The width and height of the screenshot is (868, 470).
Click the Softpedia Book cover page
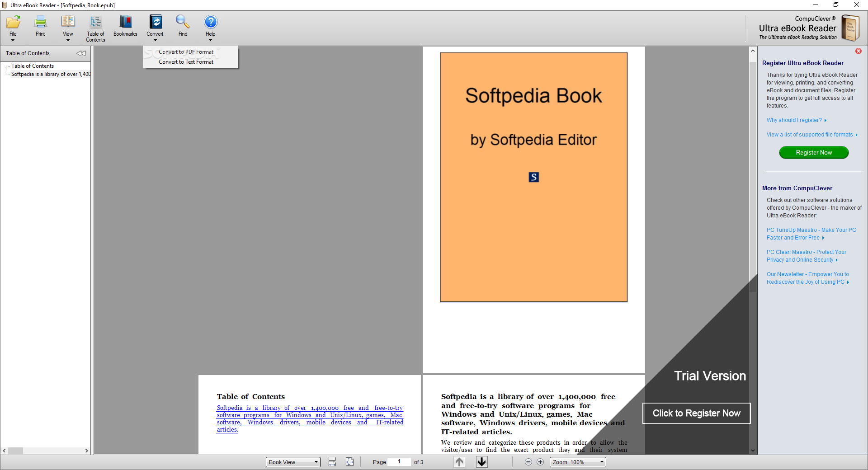tap(534, 177)
